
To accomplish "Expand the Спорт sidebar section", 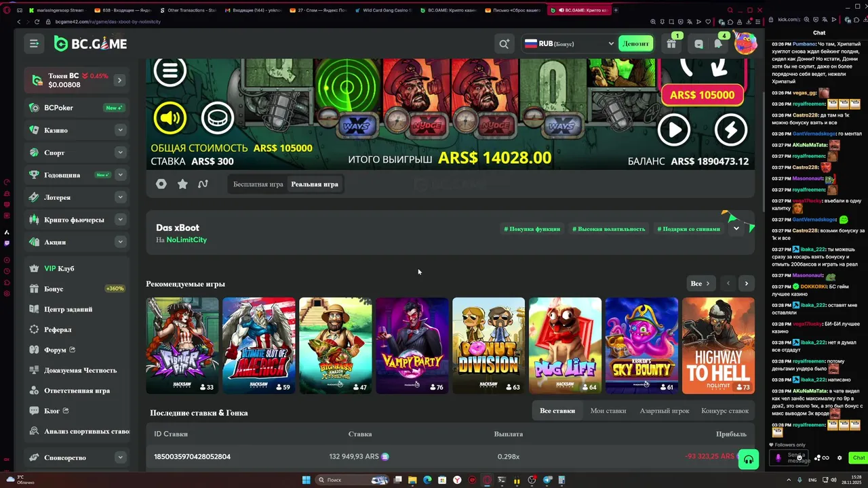I will [120, 152].
